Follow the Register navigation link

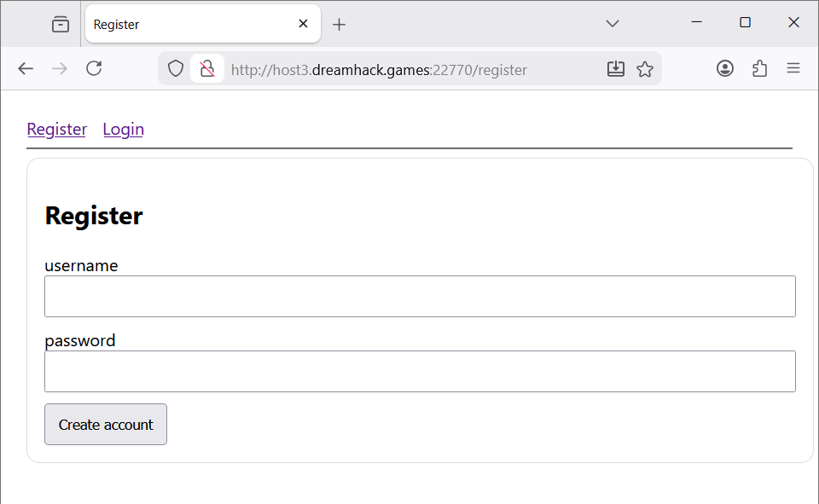(x=57, y=129)
